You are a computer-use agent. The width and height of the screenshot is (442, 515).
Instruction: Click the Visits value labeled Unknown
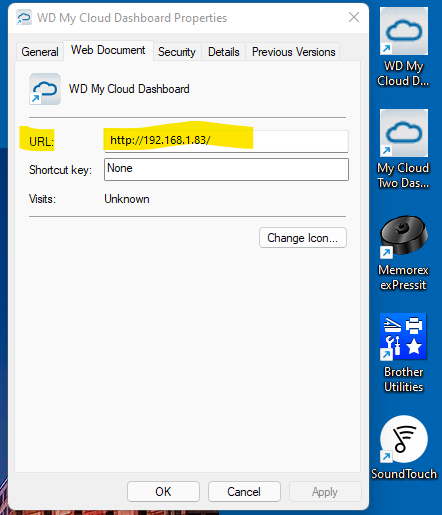[x=127, y=199]
